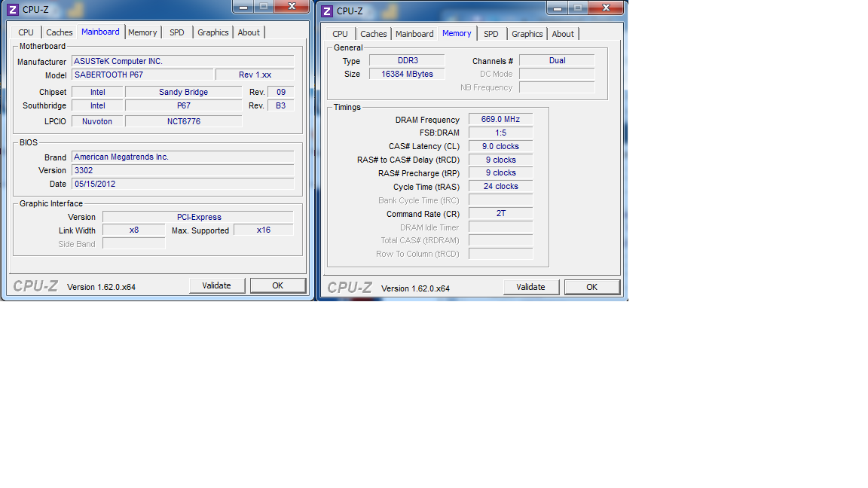
Task: Close the right CPU-Z Memory window
Action: point(606,8)
